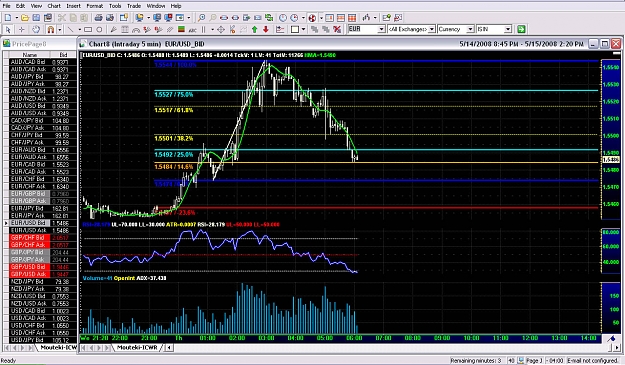The image size is (625, 365).
Task: Click the red down arrow marker tool
Action: [266, 29]
